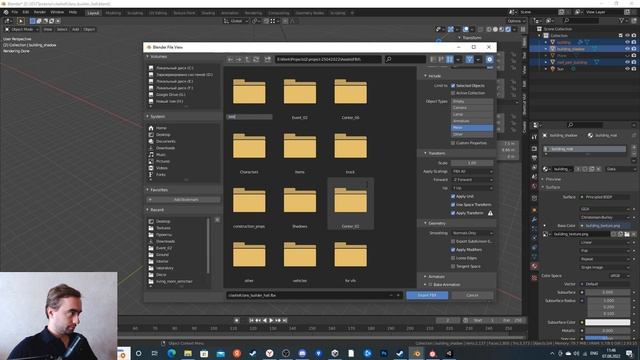
Task: Open the File menu
Action: [x=15, y=12]
